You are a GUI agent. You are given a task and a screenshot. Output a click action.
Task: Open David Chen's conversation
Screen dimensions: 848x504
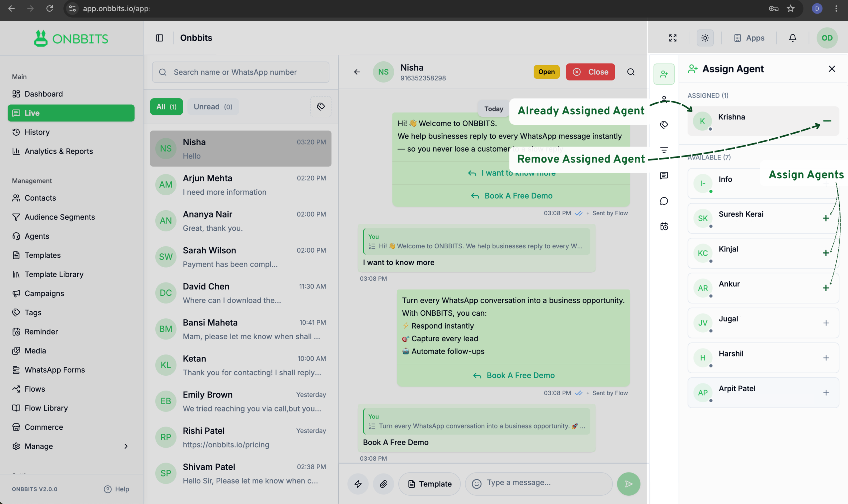[241, 293]
